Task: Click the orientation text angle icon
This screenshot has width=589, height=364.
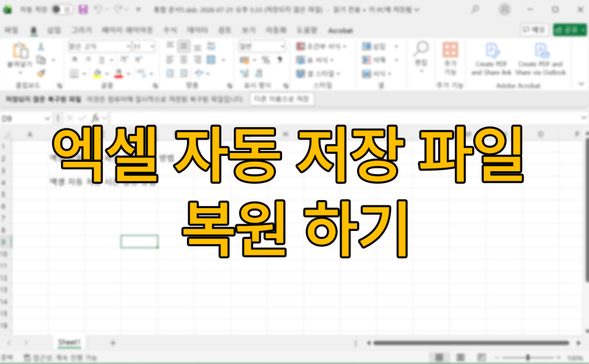Action: 199,74
